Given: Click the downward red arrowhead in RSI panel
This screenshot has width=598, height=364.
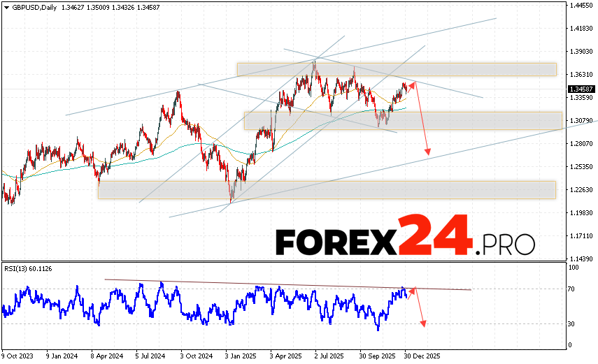Looking at the screenshot, I should coord(423,323).
